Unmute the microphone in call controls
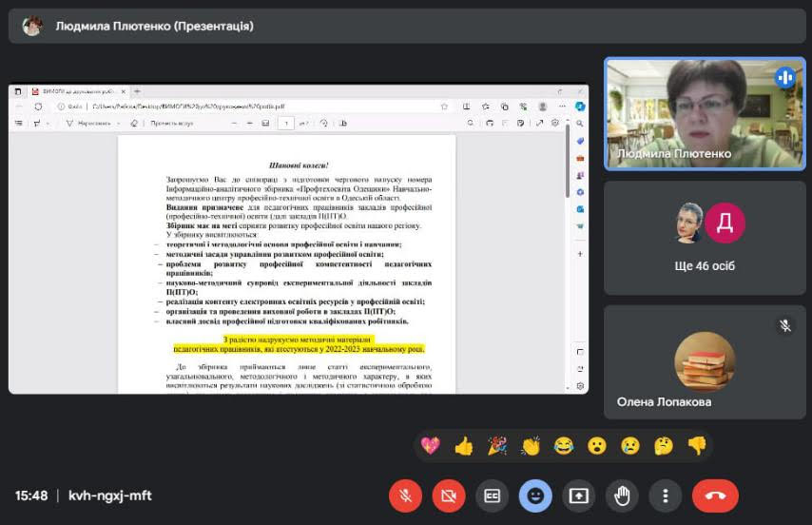Screen dimensions: 812x525 point(405,496)
